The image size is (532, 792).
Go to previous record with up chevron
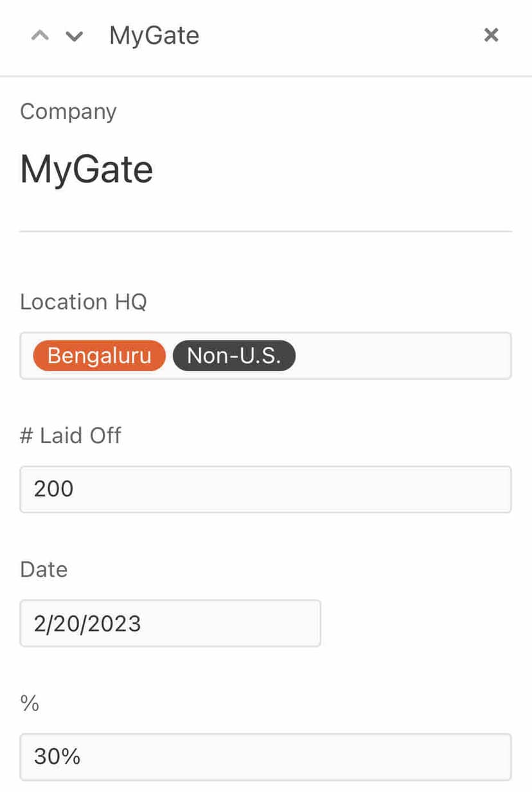click(40, 36)
